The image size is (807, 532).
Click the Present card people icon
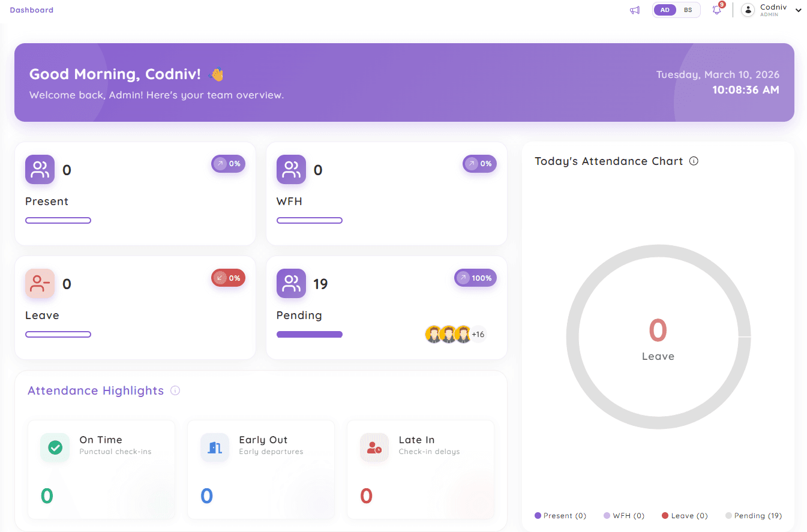coord(40,170)
